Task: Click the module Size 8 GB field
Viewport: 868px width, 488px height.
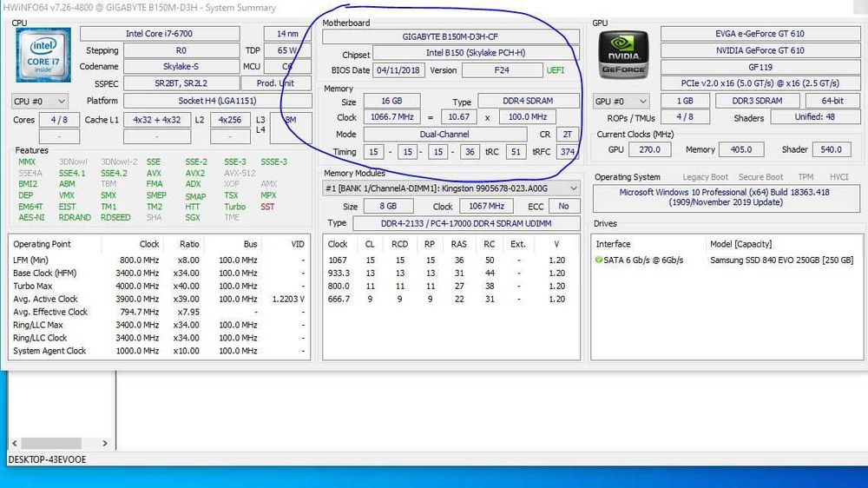Action: click(x=388, y=206)
